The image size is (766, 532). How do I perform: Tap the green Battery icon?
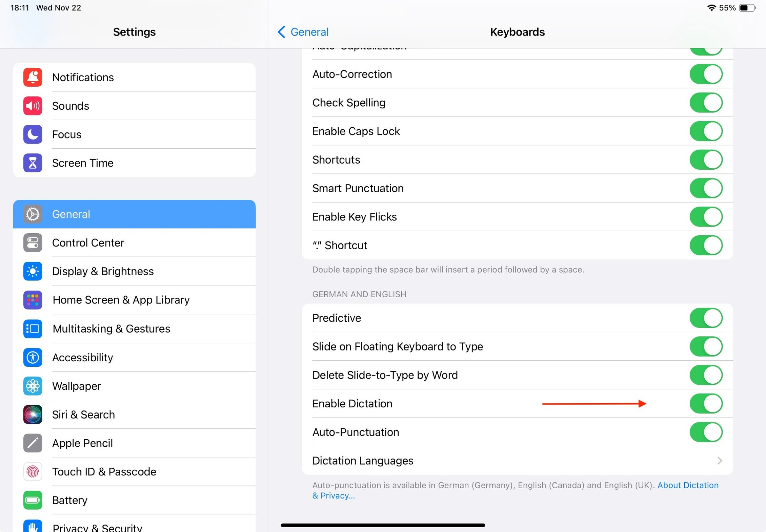click(x=33, y=500)
